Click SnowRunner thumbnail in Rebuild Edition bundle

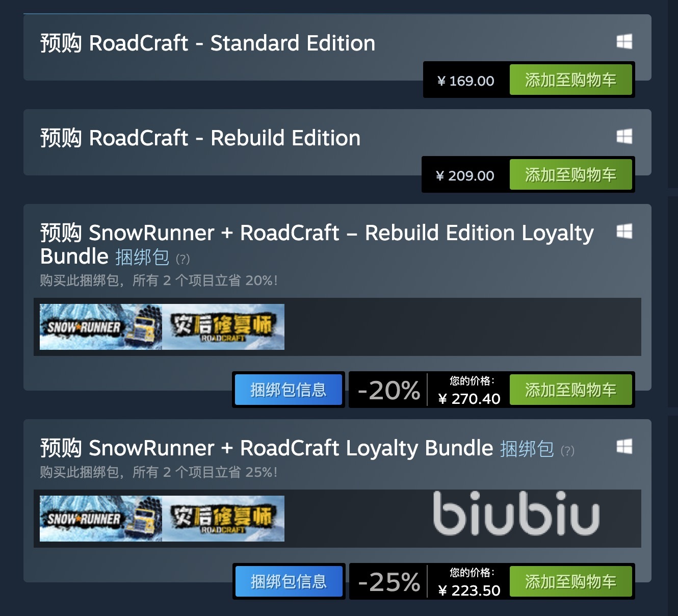(101, 327)
